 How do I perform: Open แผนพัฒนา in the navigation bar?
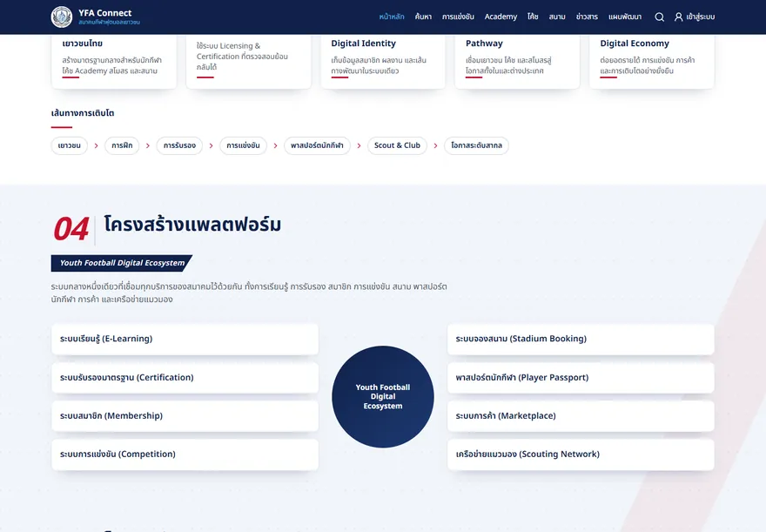pos(625,17)
